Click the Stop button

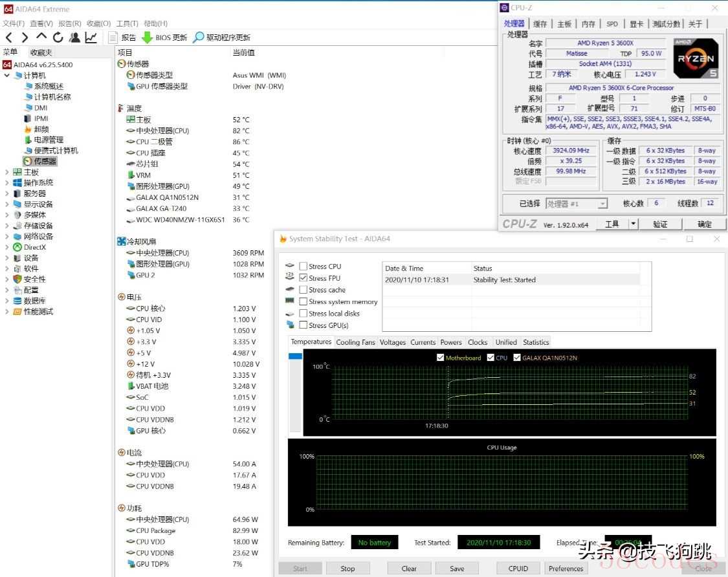[347, 569]
